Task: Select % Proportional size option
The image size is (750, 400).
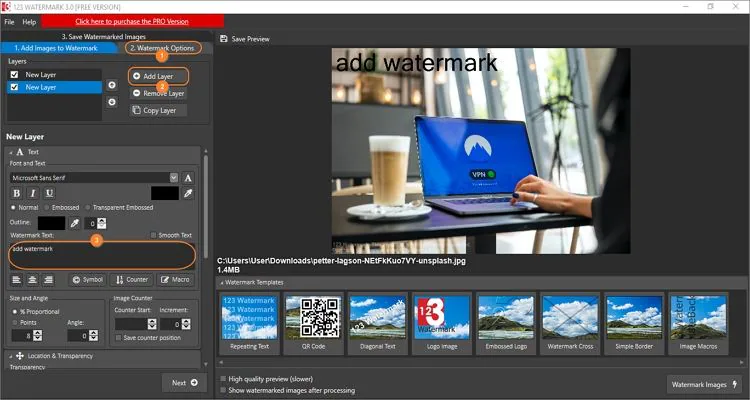Action: coord(15,312)
